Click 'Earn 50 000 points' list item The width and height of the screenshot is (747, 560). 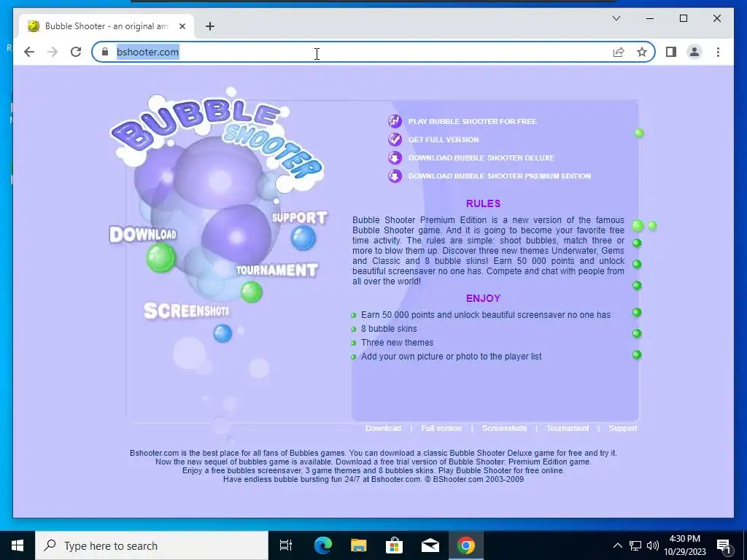485,315
